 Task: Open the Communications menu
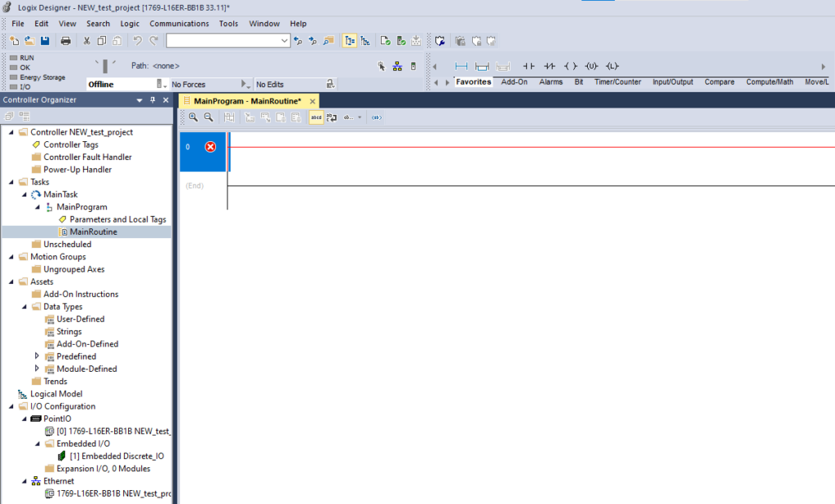[x=179, y=23]
